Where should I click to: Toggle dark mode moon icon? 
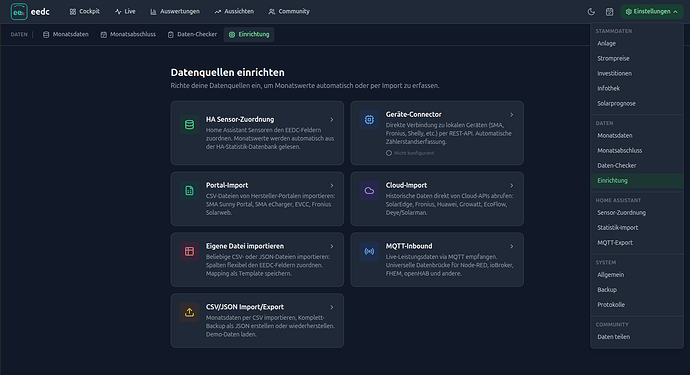591,12
